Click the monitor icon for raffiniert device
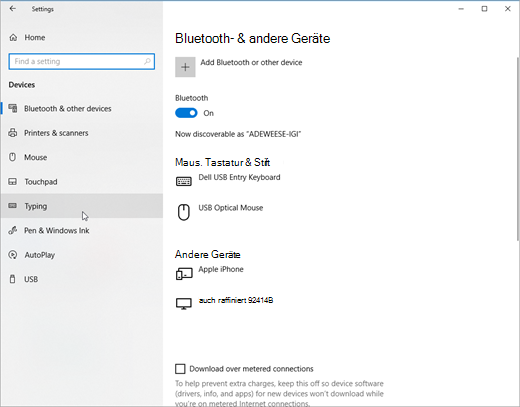Image resolution: width=520 pixels, height=407 pixels. click(184, 304)
